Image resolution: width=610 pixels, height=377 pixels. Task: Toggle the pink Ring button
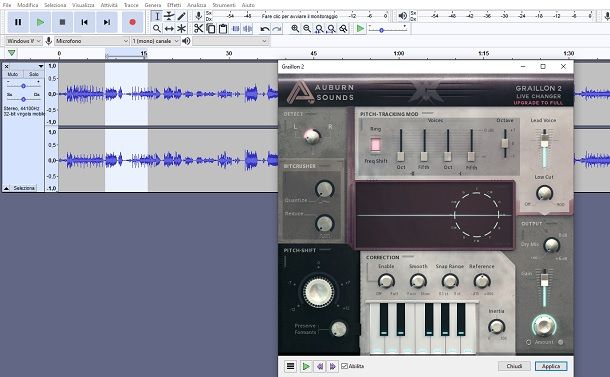pyautogui.click(x=375, y=144)
